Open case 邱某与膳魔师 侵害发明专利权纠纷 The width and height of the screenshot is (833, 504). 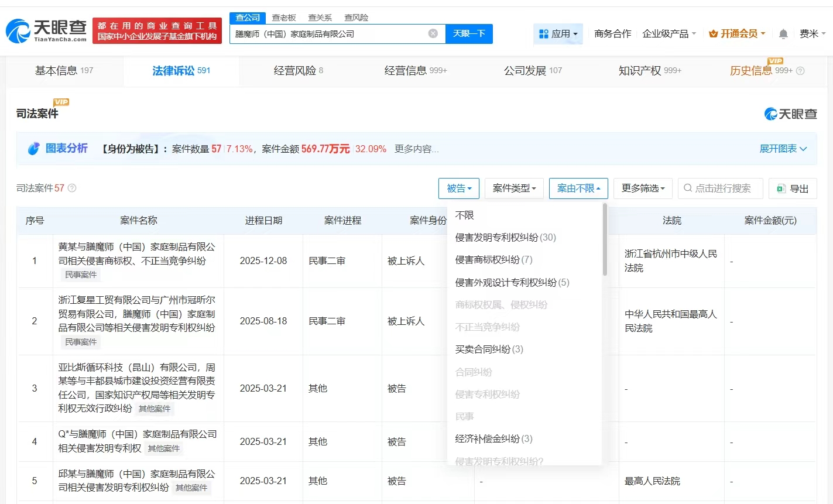click(x=137, y=481)
